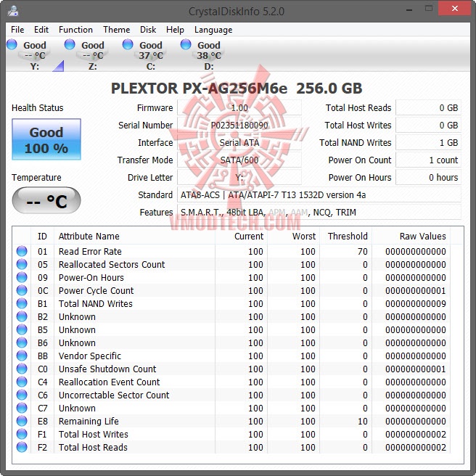Click the Uncorrectable Sector Count attribute name
The image size is (476, 476).
coord(114,395)
